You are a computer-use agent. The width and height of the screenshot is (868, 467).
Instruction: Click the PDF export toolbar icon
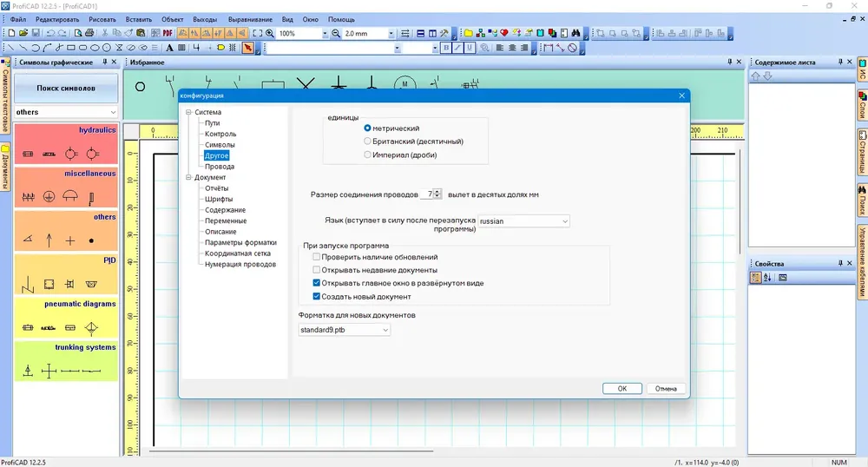click(168, 33)
